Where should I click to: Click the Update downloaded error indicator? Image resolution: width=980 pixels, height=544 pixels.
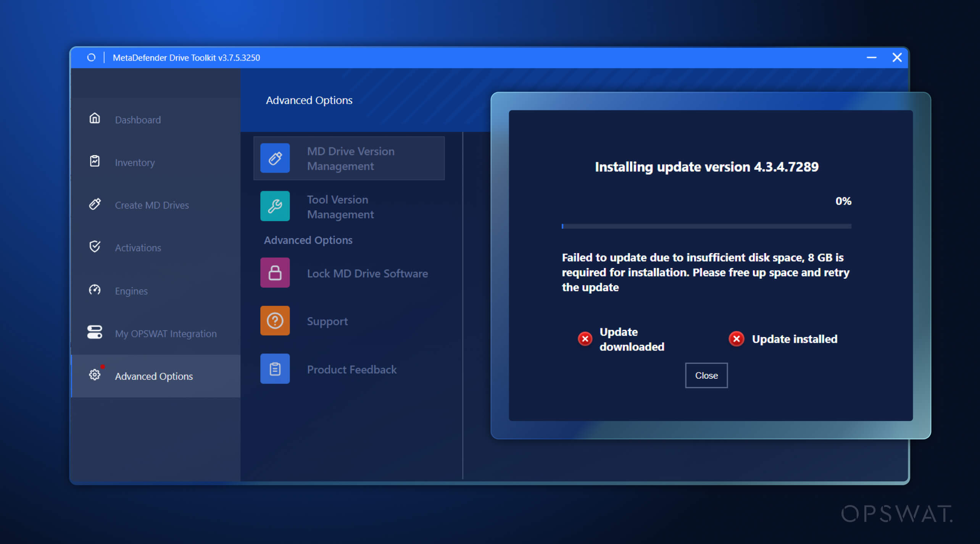585,339
